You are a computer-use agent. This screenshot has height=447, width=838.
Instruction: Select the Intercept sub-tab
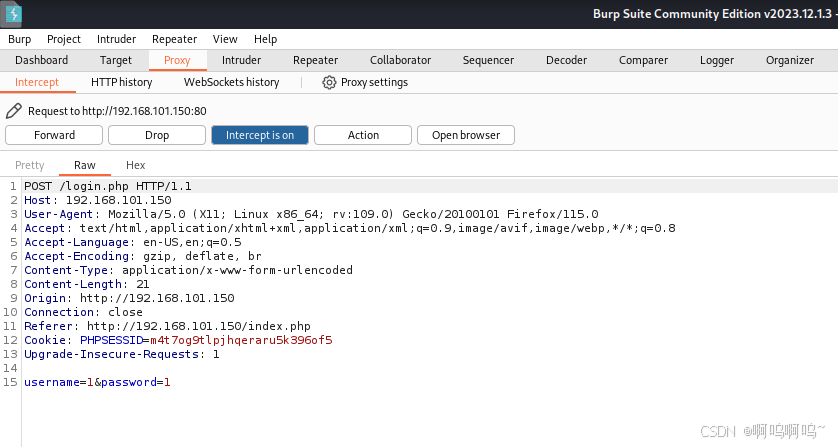(x=37, y=82)
